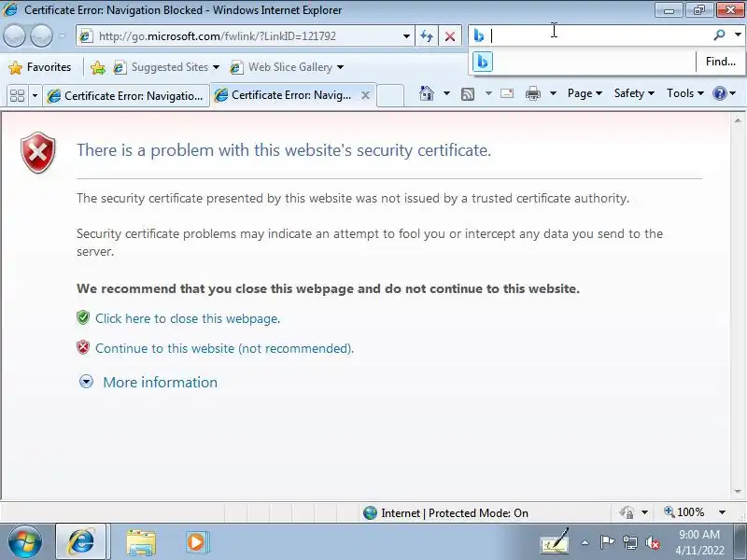
Task: Click the muted volume speaker icon
Action: [652, 542]
